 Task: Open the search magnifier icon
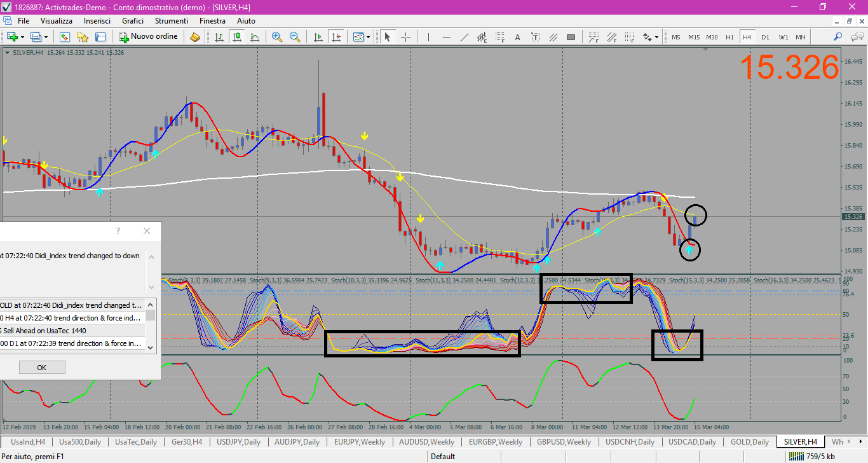(838, 37)
